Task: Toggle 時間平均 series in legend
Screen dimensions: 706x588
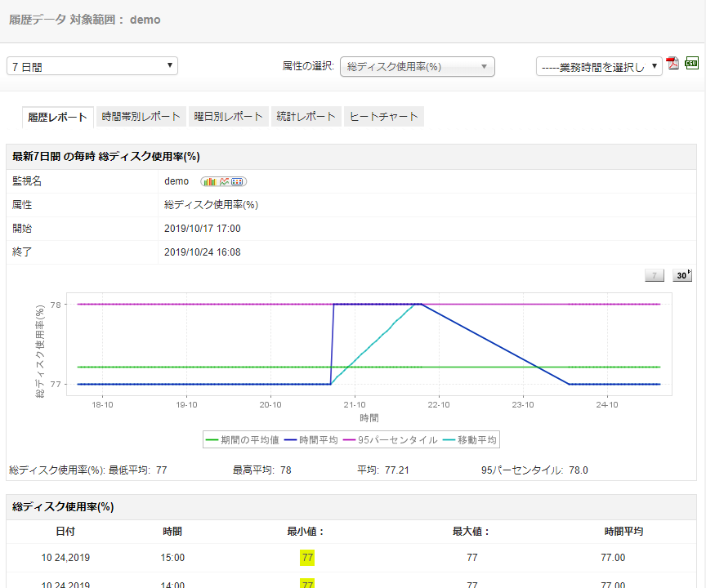Action: tap(312, 440)
